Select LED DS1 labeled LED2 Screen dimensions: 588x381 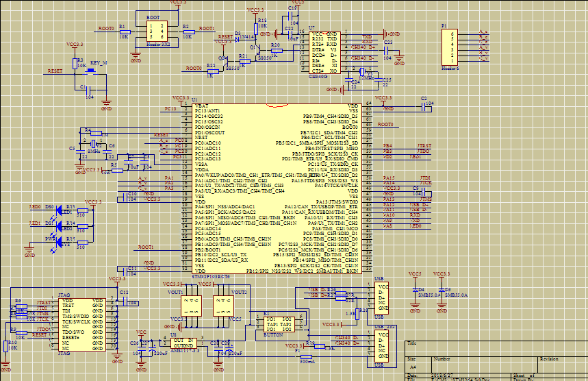click(x=59, y=227)
